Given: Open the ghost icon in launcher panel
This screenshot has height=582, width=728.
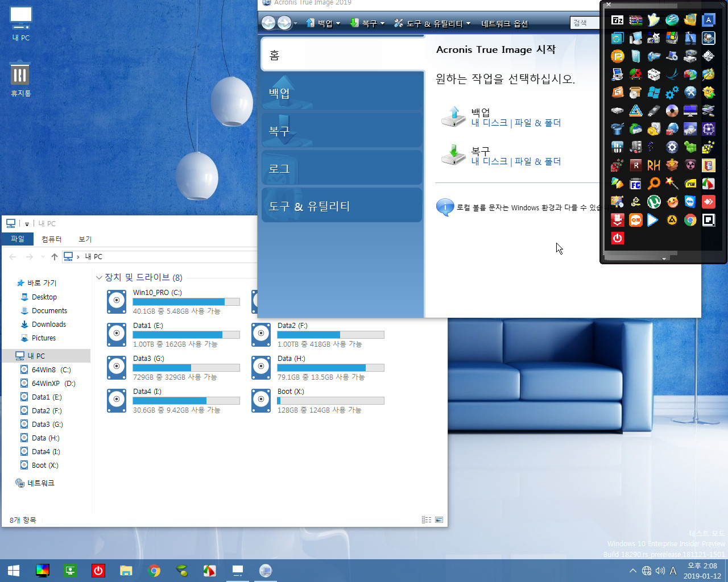Looking at the screenshot, I should click(x=654, y=20).
